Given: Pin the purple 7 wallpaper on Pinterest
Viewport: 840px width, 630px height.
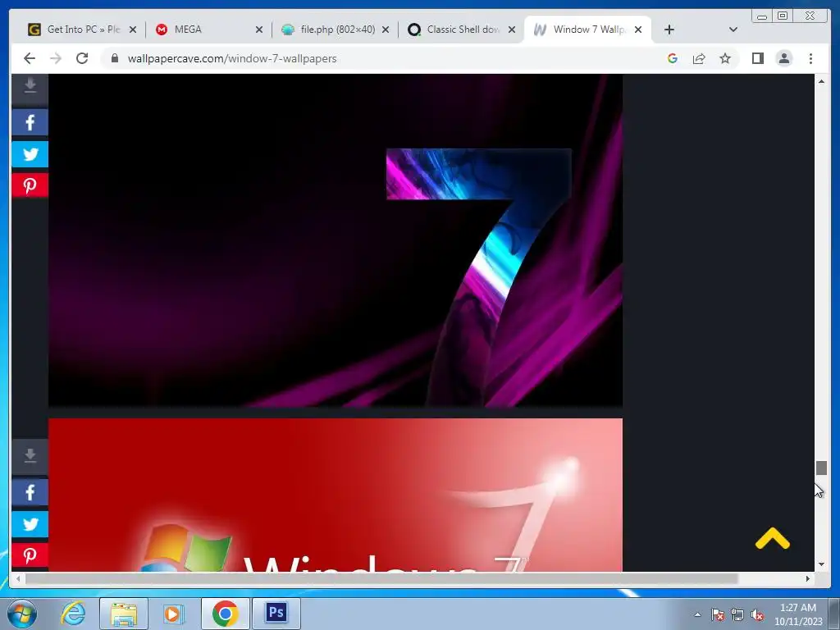Looking at the screenshot, I should [30, 185].
